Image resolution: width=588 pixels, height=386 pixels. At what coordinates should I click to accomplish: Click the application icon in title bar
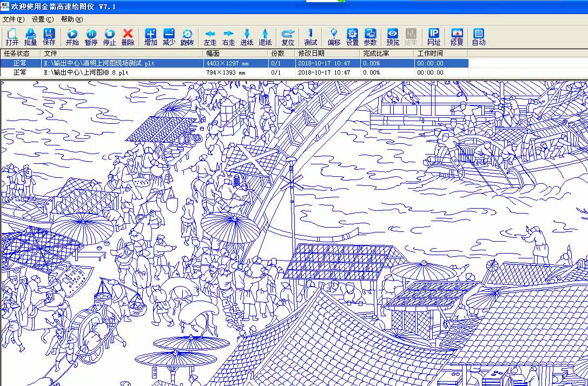point(4,6)
